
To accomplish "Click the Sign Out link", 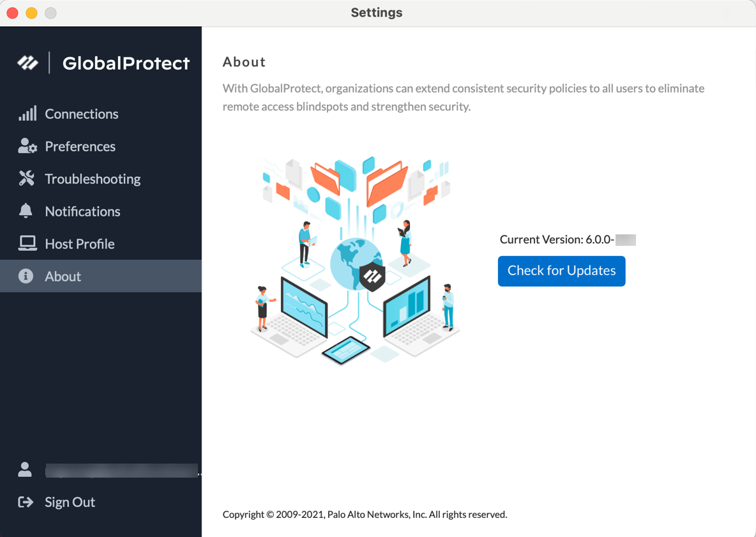I will [x=70, y=502].
